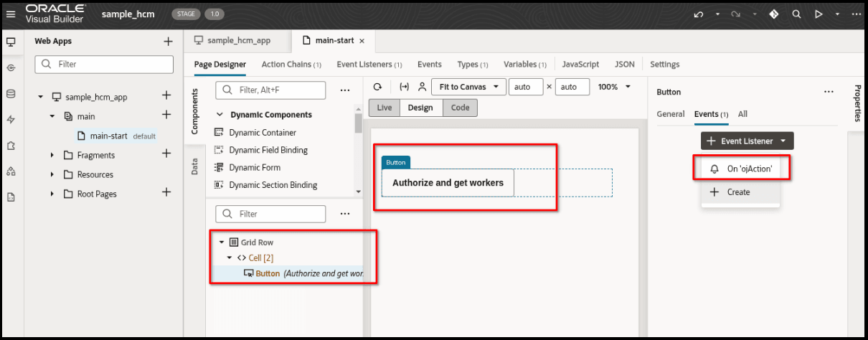
Task: Open the Types tab
Action: [x=473, y=65]
